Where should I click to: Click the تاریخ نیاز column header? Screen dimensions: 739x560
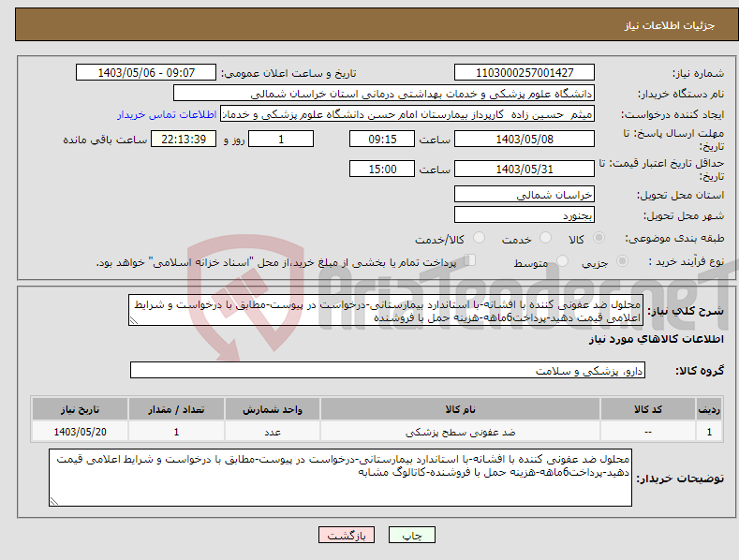coord(80,409)
